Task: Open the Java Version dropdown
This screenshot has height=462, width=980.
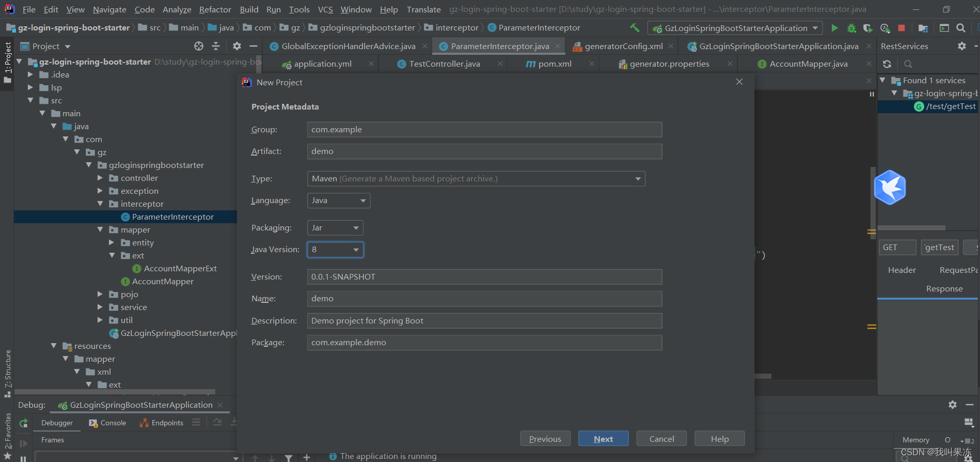Action: pyautogui.click(x=335, y=250)
